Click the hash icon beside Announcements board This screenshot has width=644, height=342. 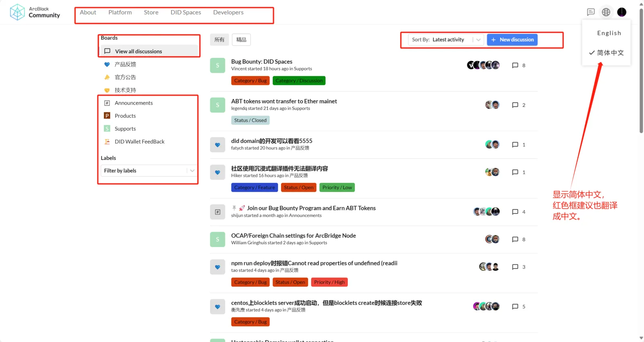pyautogui.click(x=107, y=103)
